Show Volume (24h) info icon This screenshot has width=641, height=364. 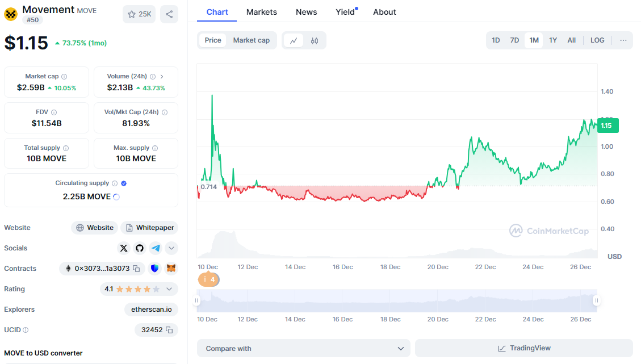coord(153,77)
